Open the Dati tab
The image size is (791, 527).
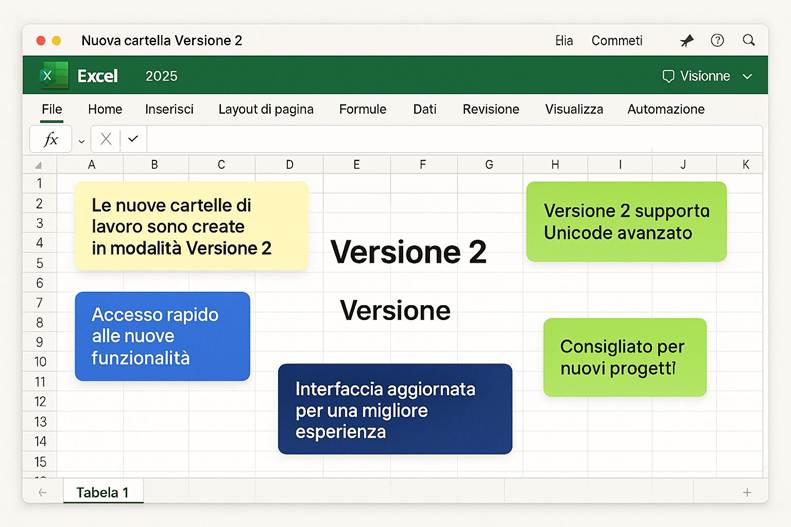point(425,109)
